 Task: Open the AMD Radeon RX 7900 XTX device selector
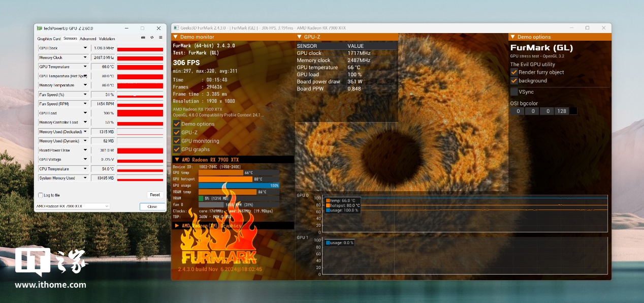point(72,206)
